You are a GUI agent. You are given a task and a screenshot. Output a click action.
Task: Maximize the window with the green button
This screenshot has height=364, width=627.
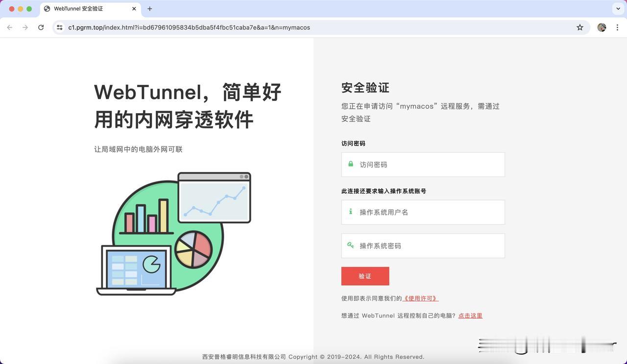[x=29, y=9]
